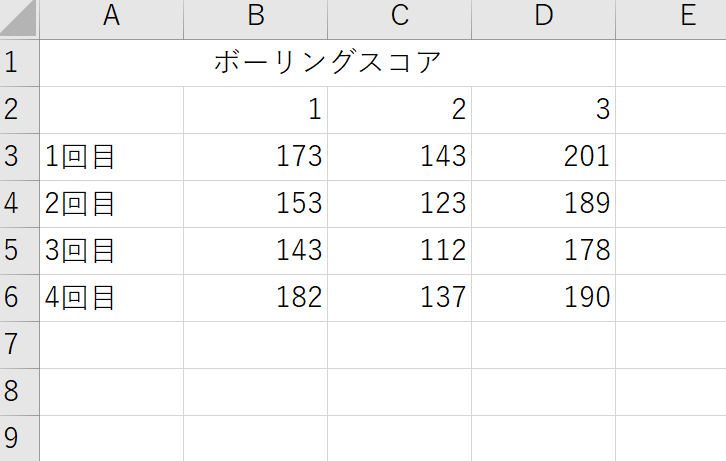Click the ボーリングスコア title cell
This screenshot has width=726, height=461.
coord(327,63)
